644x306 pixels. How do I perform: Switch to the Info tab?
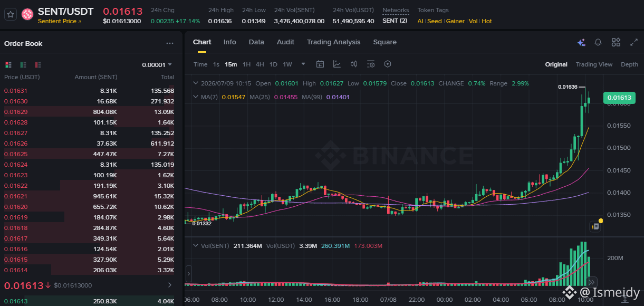point(230,42)
